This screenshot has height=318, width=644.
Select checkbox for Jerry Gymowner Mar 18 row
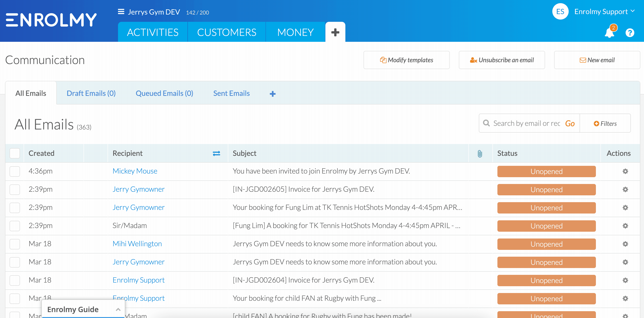click(x=15, y=262)
